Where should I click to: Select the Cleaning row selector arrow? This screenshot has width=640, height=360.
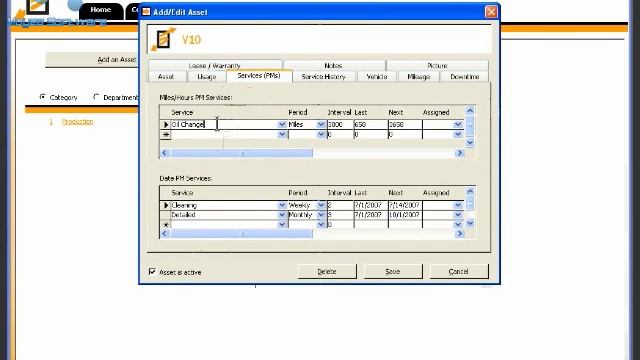(166, 205)
